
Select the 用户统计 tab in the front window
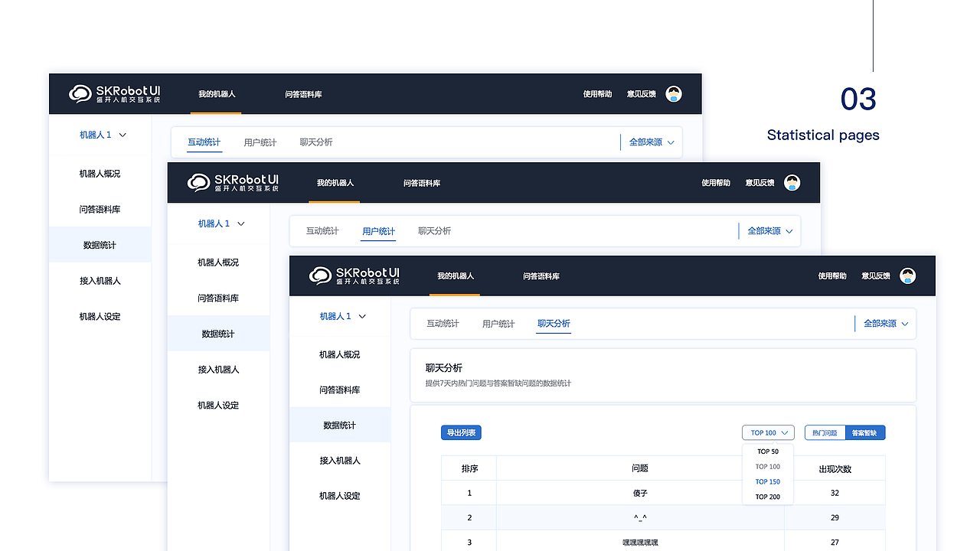498,324
